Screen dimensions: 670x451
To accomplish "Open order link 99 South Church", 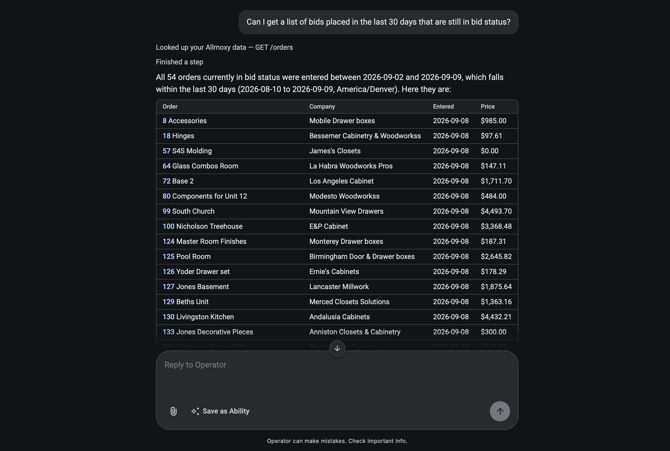I will point(188,211).
